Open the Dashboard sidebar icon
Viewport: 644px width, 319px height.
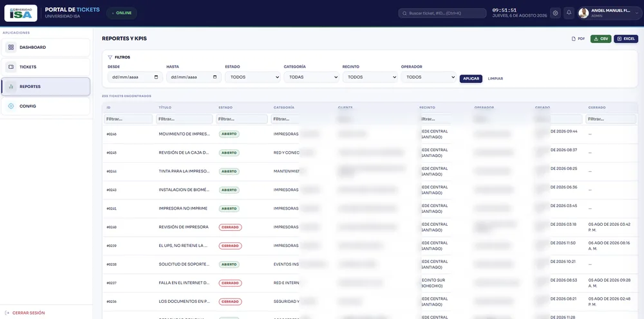11,47
